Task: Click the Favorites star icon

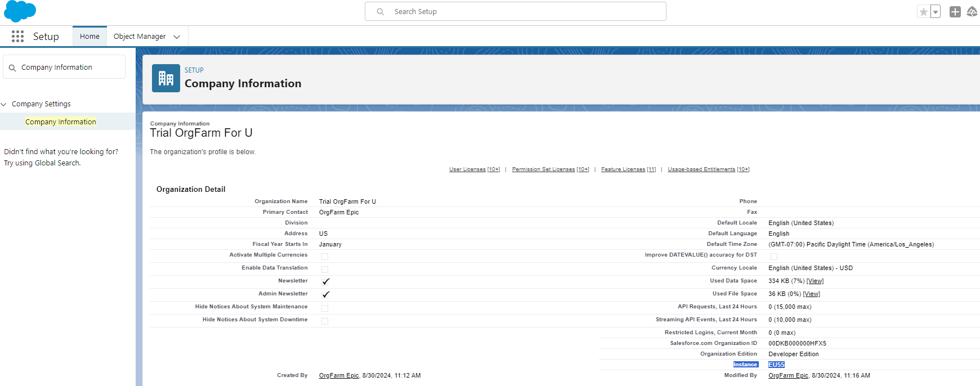Action: [923, 12]
